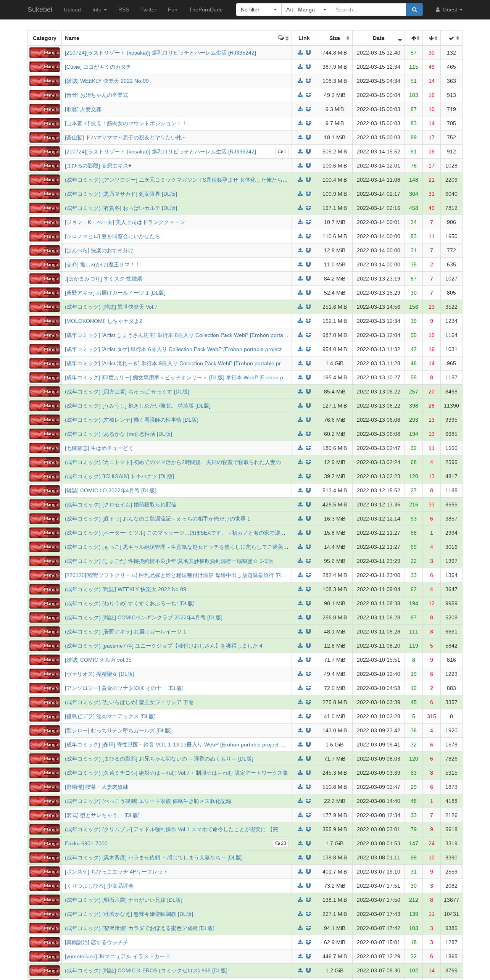Open the Fakku 6901-7000 torrent page
Screen dimensions: 490x980
[x=86, y=843]
